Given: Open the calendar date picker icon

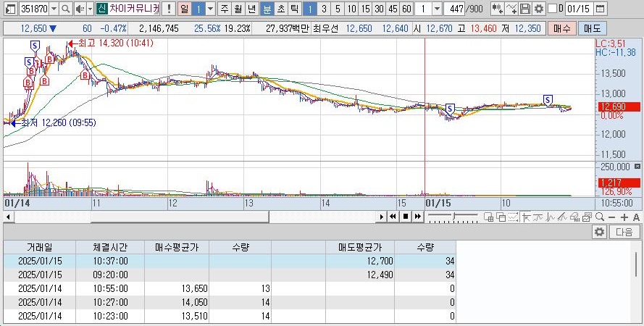Looking at the screenshot, I should [600, 9].
